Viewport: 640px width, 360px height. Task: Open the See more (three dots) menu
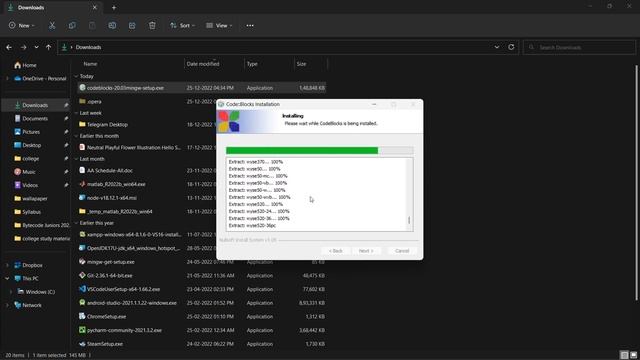(x=250, y=25)
